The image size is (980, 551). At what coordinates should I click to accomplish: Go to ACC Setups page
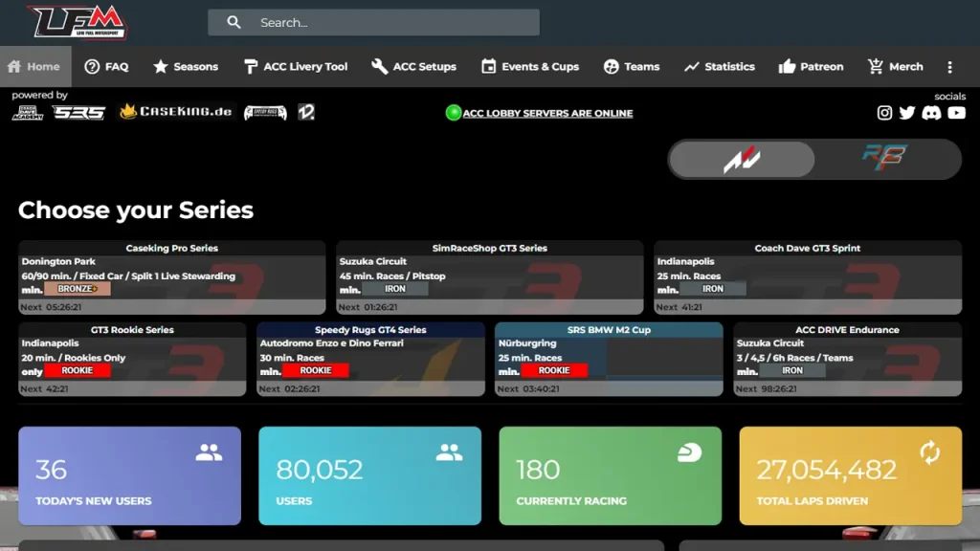pos(413,67)
